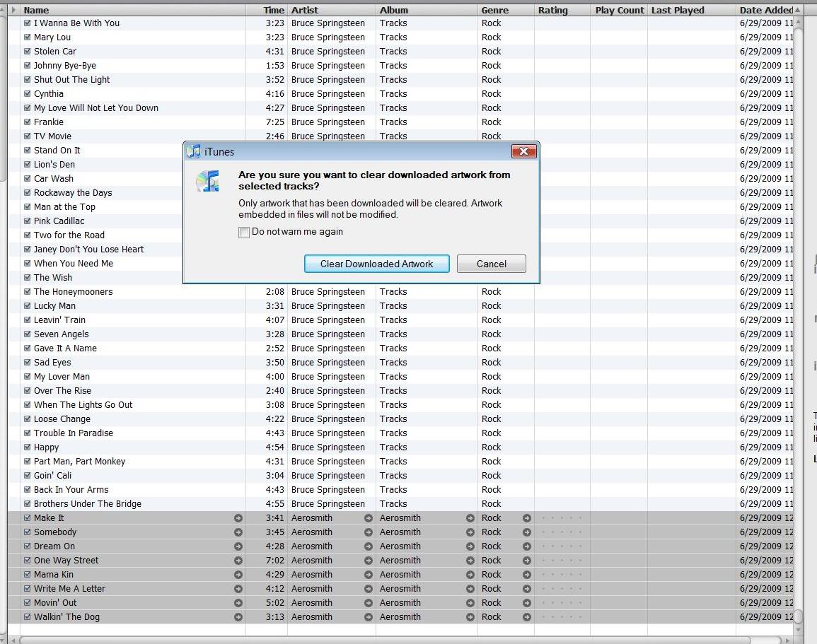817x644 pixels.
Task: Select the Seven Angels track row
Action: point(400,334)
